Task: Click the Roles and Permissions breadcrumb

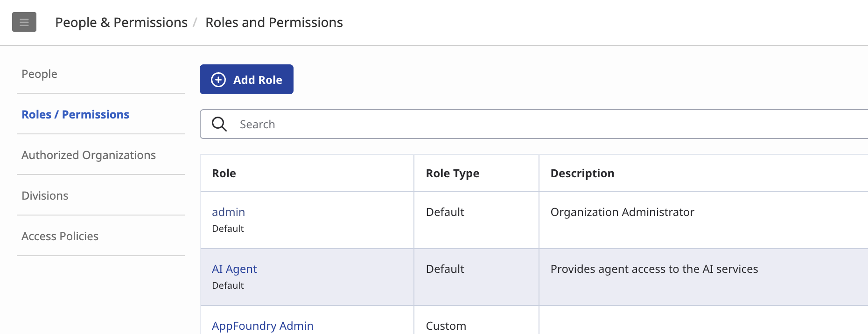Action: [274, 22]
